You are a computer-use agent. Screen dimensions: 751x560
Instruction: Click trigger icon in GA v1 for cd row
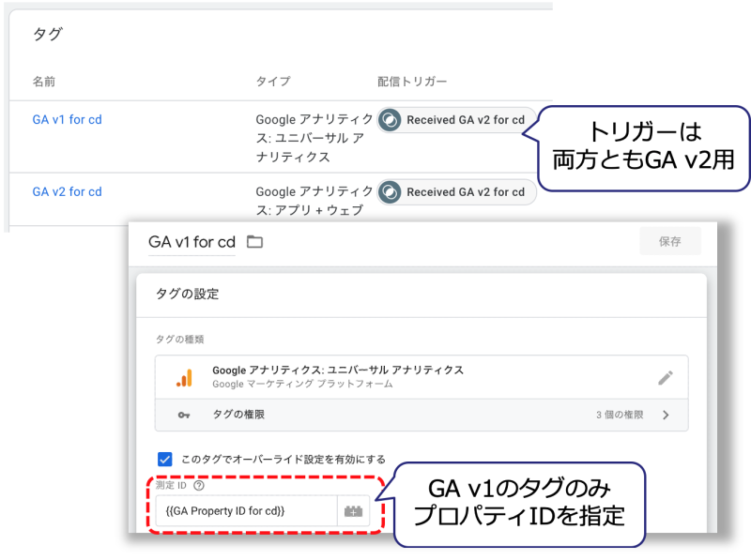pyautogui.click(x=390, y=120)
